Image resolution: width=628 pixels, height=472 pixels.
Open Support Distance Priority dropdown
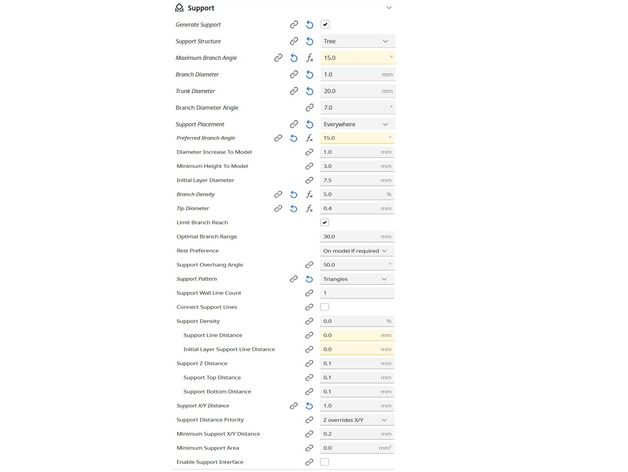[x=357, y=420]
